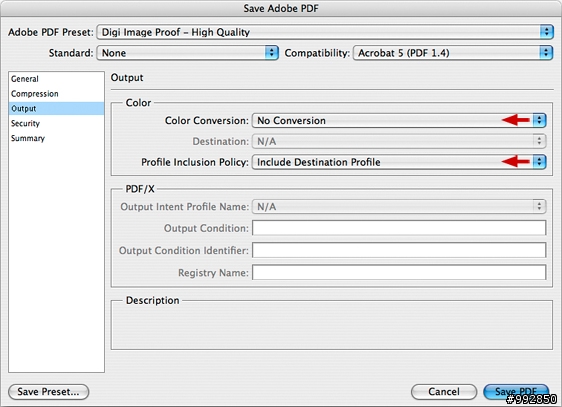Click the Cancel button
This screenshot has width=562, height=407.
pyautogui.click(x=444, y=392)
